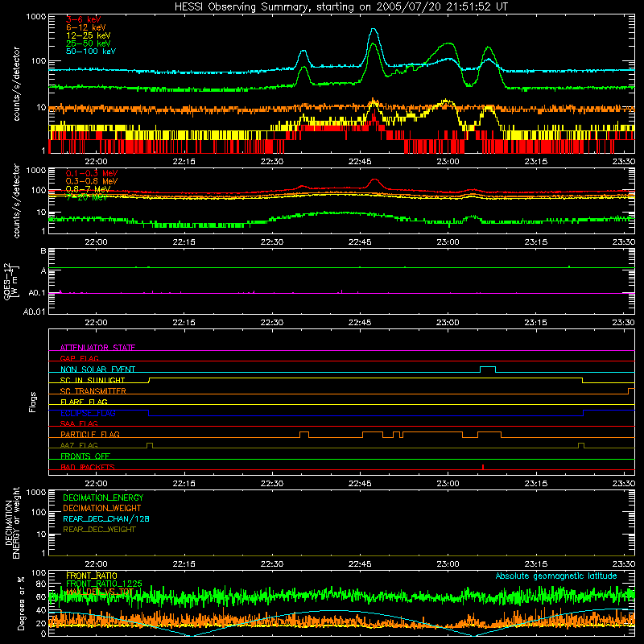This screenshot has height=644, width=644.
Task: Click the Degrees or % axis label
Action: (22, 603)
